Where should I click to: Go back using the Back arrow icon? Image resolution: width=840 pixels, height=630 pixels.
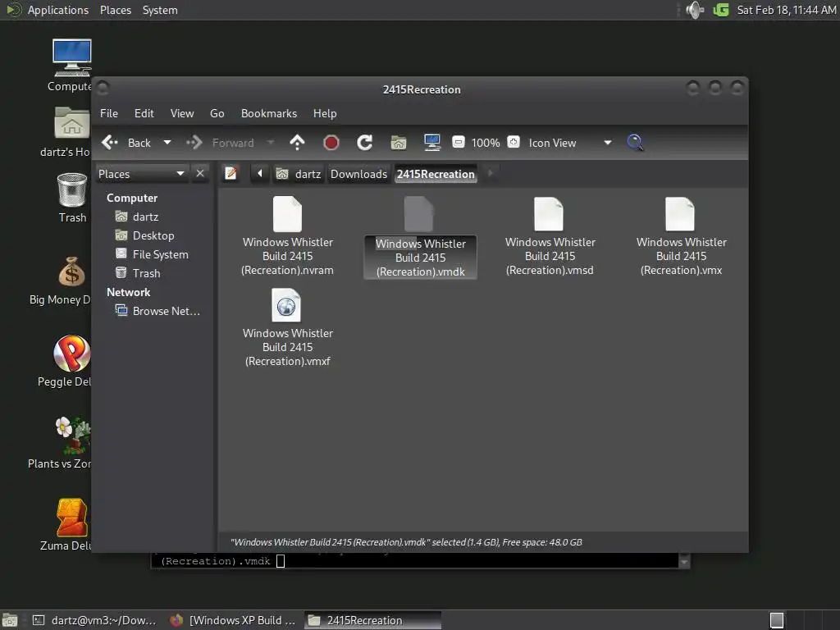110,143
